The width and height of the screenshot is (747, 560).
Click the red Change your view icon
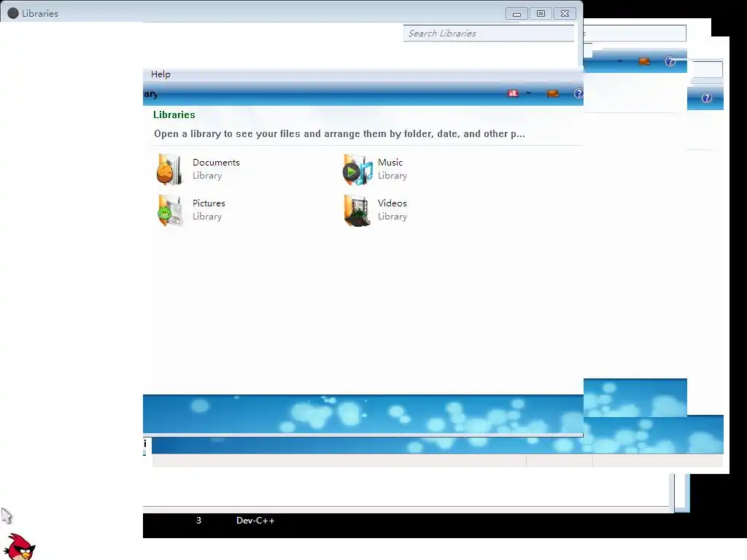click(x=513, y=93)
